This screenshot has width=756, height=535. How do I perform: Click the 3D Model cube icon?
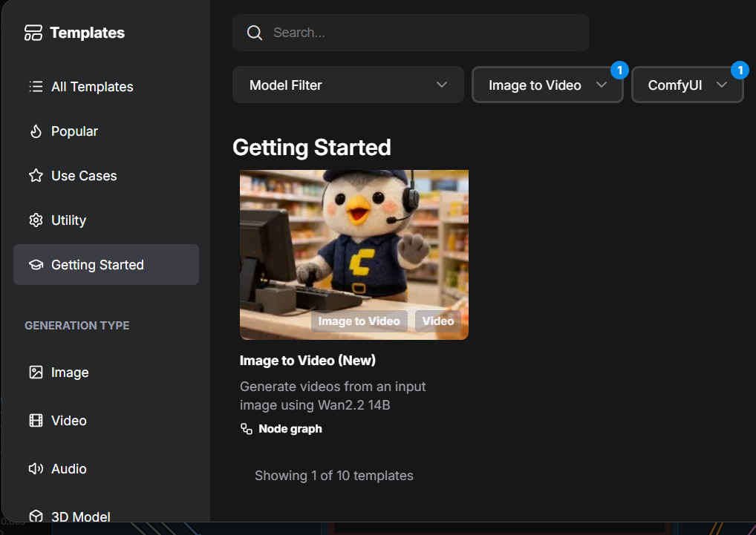click(x=36, y=516)
